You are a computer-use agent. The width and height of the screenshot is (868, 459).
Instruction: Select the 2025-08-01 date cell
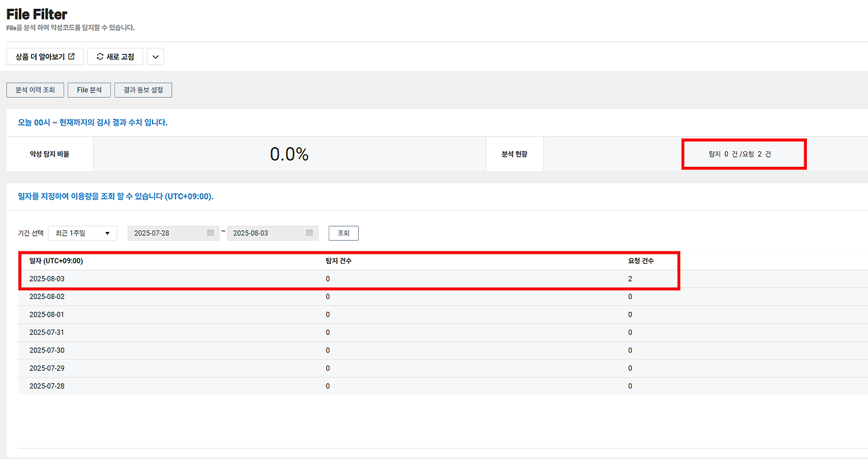click(x=47, y=315)
